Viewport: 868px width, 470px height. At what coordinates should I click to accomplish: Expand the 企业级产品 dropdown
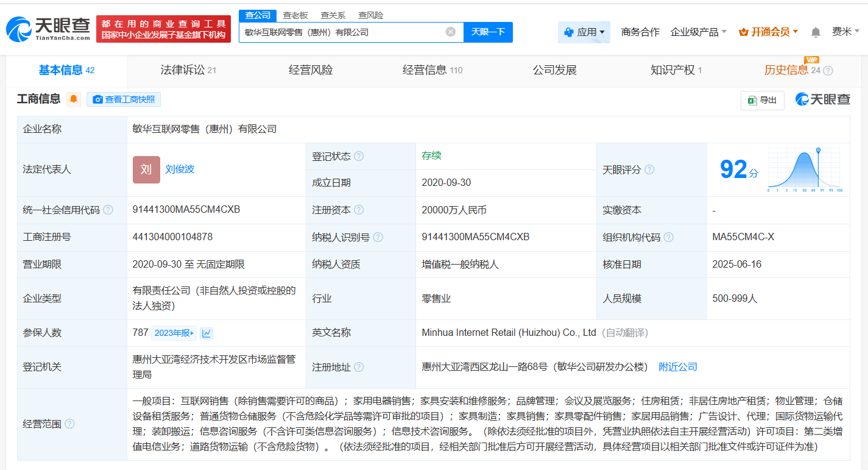tap(698, 32)
